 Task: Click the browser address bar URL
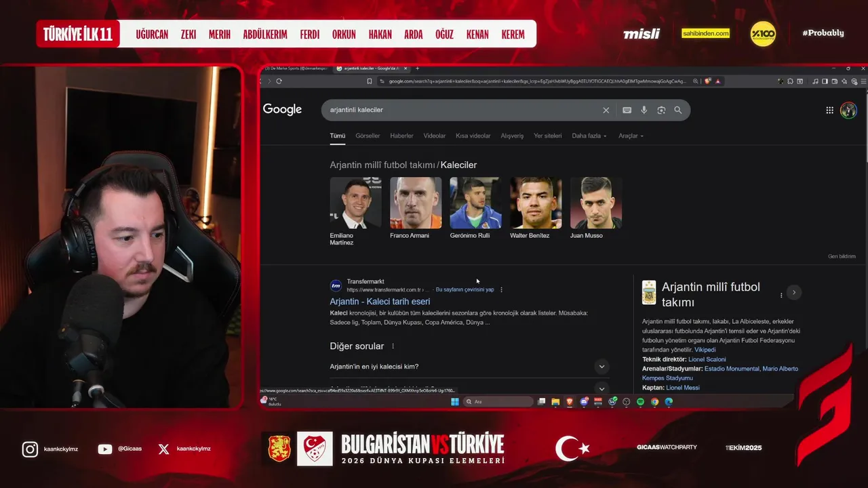click(x=537, y=81)
